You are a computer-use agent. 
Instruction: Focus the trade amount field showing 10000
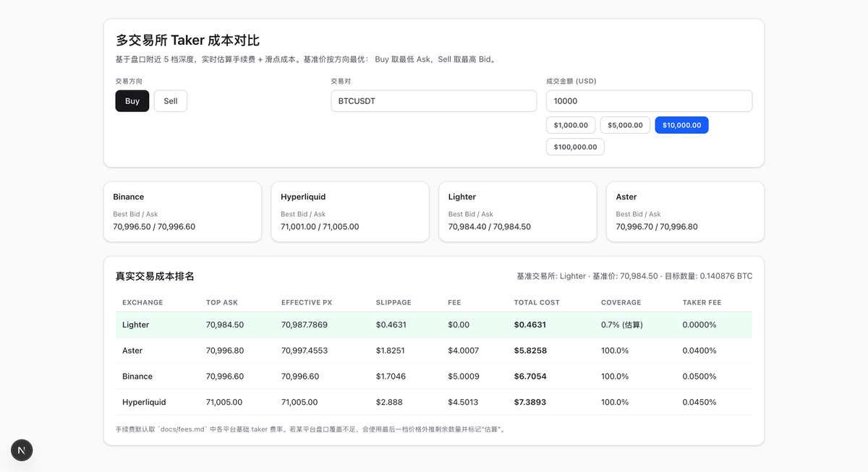(x=650, y=101)
